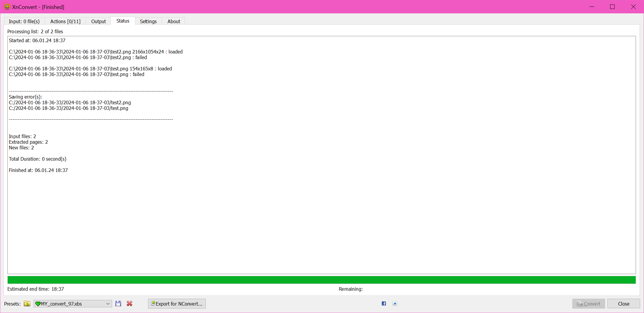Save the current preset with the floppy icon
This screenshot has width=644, height=313.
[118, 303]
